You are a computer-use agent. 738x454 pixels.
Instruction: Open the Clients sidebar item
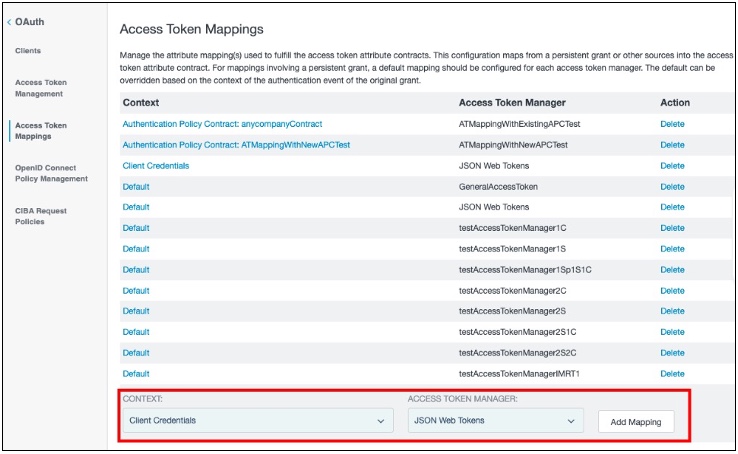29,50
